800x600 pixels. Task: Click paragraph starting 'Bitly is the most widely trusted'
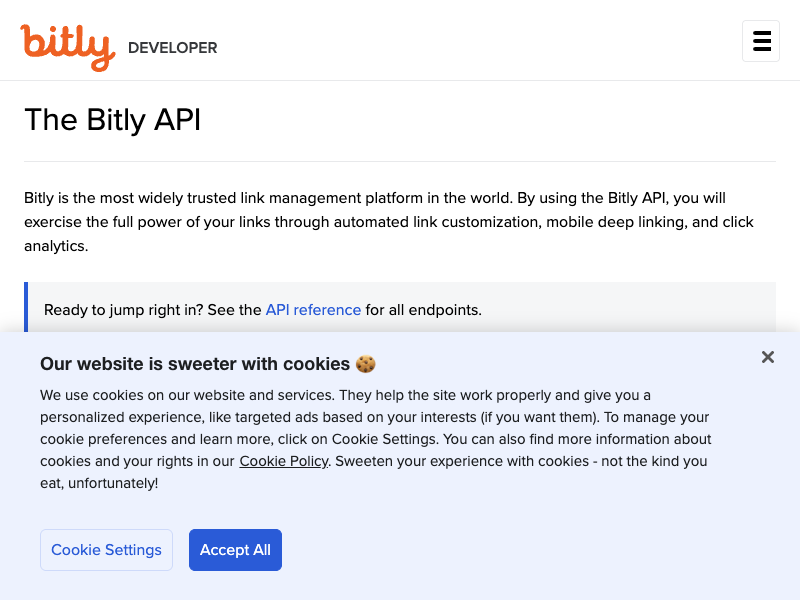coord(389,222)
